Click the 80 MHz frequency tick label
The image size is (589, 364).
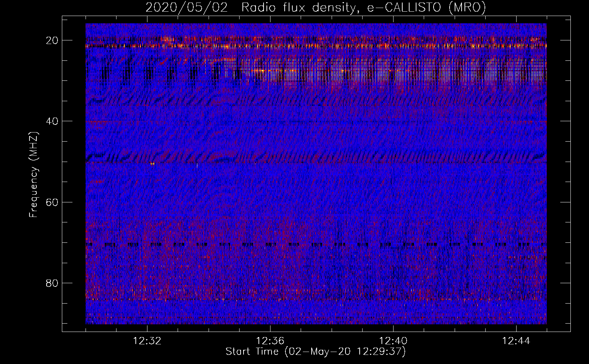[52, 283]
